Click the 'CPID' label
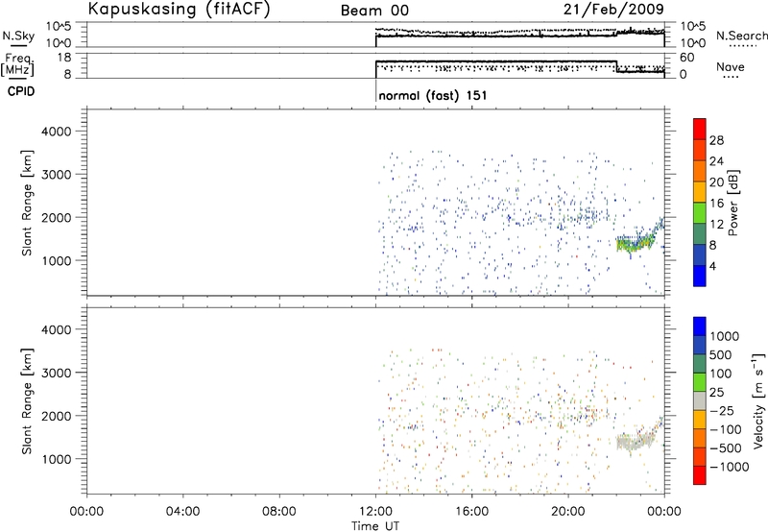 click(21, 91)
